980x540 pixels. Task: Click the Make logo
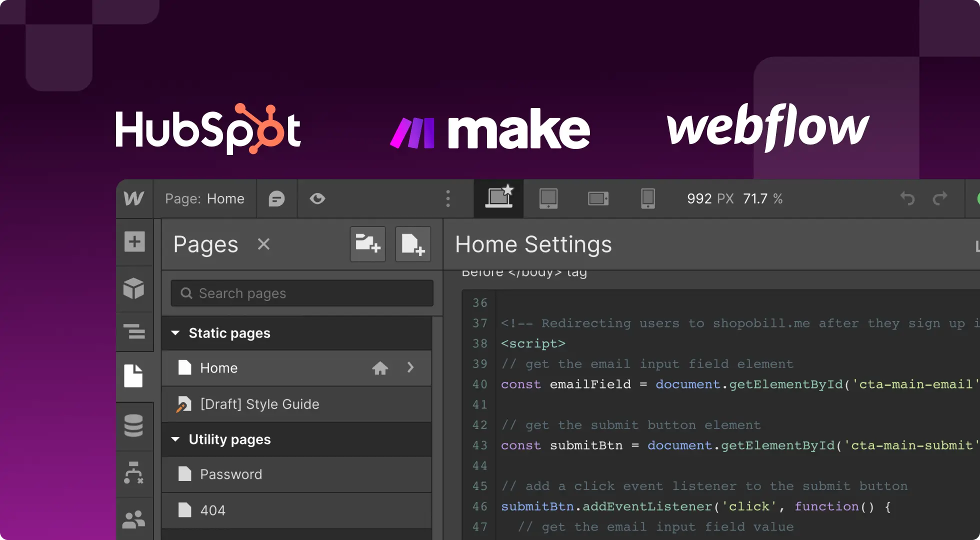click(x=490, y=129)
